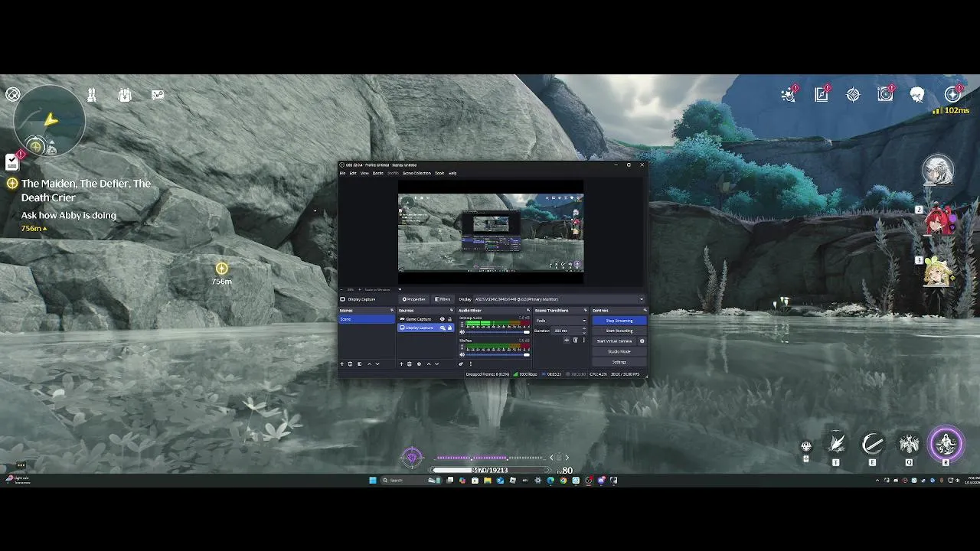Select Scene in Scenes list
The width and height of the screenshot is (980, 551).
tap(367, 319)
